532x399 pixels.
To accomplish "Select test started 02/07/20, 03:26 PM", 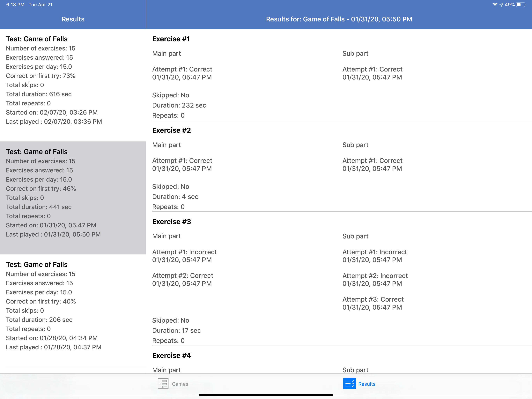I will click(x=73, y=85).
